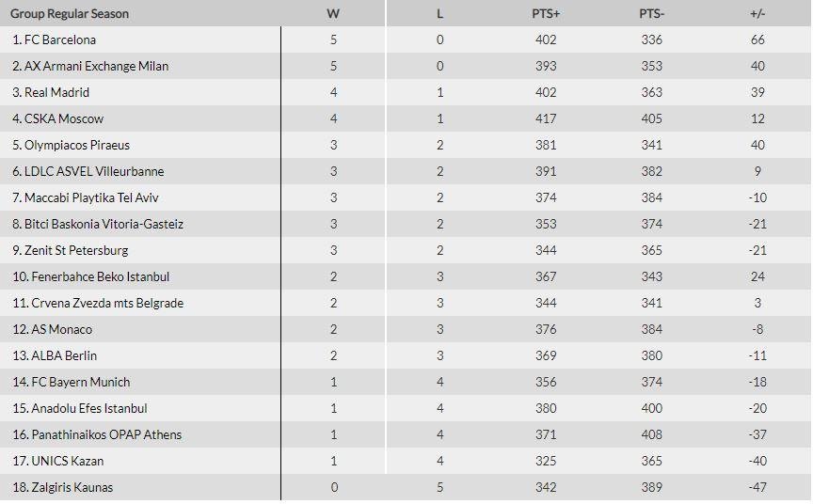The width and height of the screenshot is (813, 504).
Task: Sort by the +/- column header
Action: tap(757, 14)
